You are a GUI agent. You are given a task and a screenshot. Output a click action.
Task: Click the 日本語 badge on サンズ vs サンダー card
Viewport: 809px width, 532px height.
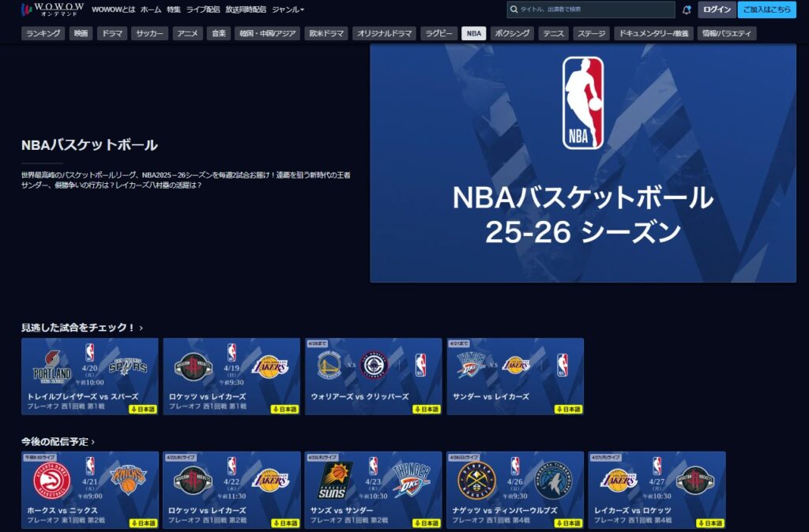tap(427, 523)
